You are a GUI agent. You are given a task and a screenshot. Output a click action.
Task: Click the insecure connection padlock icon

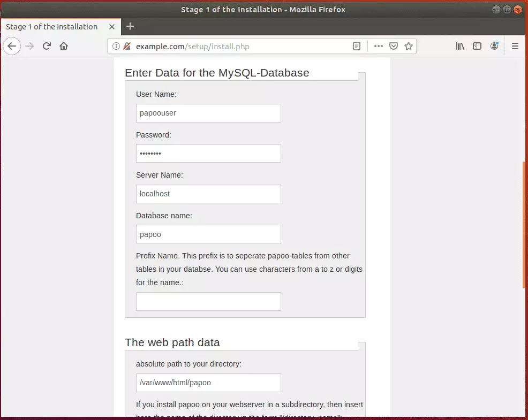pos(126,46)
